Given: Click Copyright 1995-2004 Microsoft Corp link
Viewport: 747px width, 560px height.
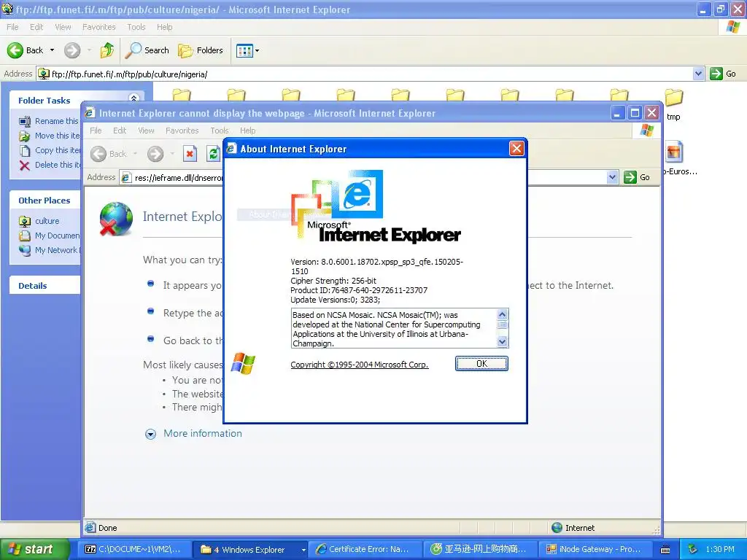Looking at the screenshot, I should [359, 365].
